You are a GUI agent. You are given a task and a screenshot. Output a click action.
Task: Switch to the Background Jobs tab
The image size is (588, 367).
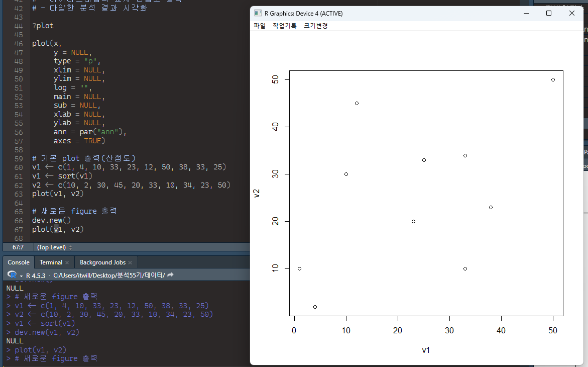tap(102, 262)
